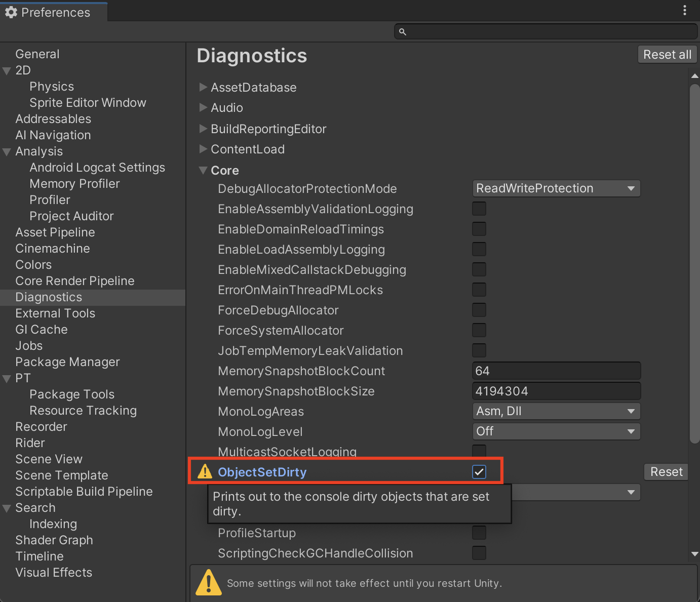
Task: Collapse the Analysis category in sidebar
Action: coord(7,152)
